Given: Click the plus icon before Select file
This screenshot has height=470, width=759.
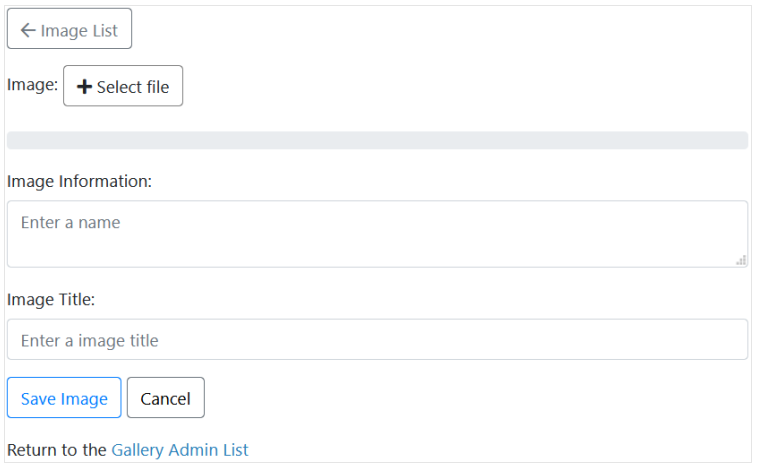Looking at the screenshot, I should 84,87.
